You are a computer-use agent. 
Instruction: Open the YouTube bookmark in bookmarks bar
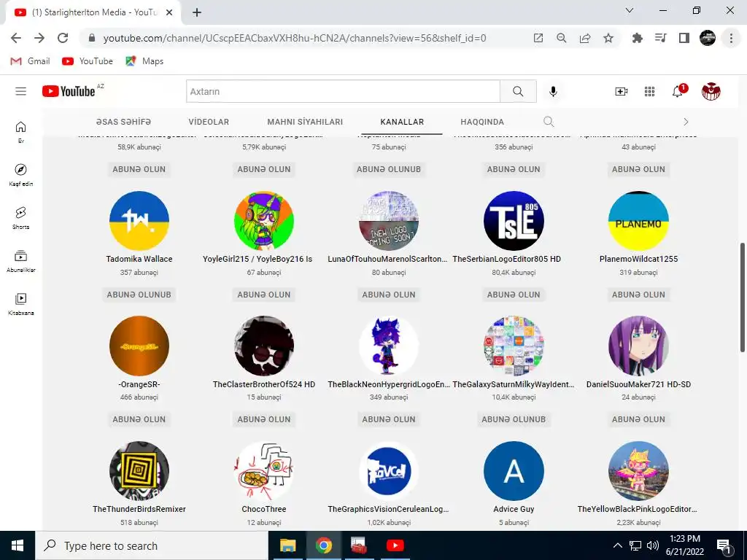pyautogui.click(x=88, y=61)
